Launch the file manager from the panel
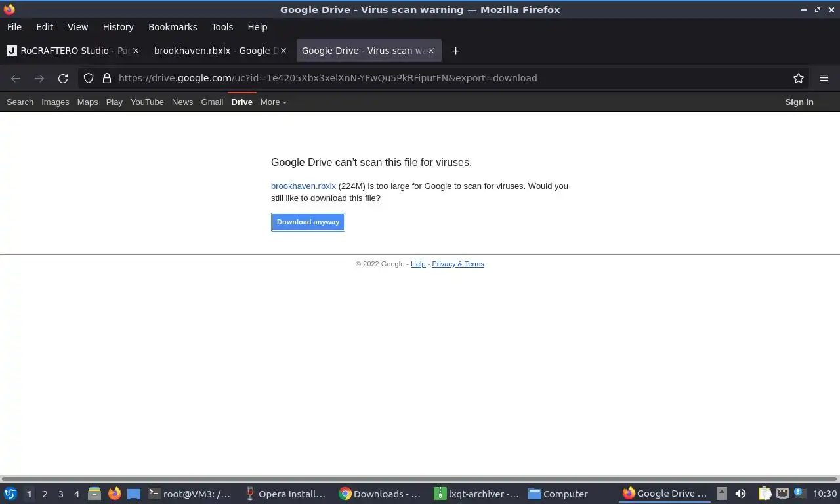The image size is (840, 504). [94, 493]
